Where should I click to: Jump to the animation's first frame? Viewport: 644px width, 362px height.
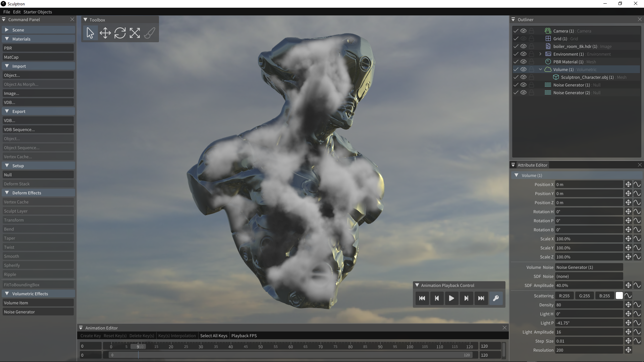422,298
